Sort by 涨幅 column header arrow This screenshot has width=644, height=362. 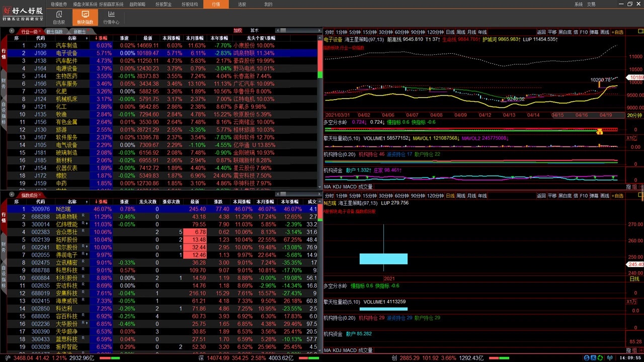pos(101,38)
